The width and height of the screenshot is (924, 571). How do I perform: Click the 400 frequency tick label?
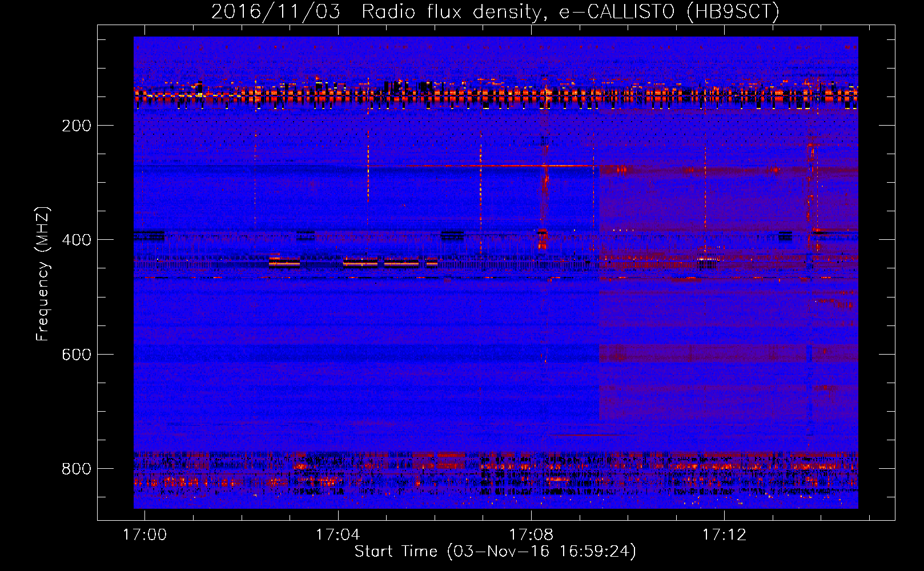(77, 240)
